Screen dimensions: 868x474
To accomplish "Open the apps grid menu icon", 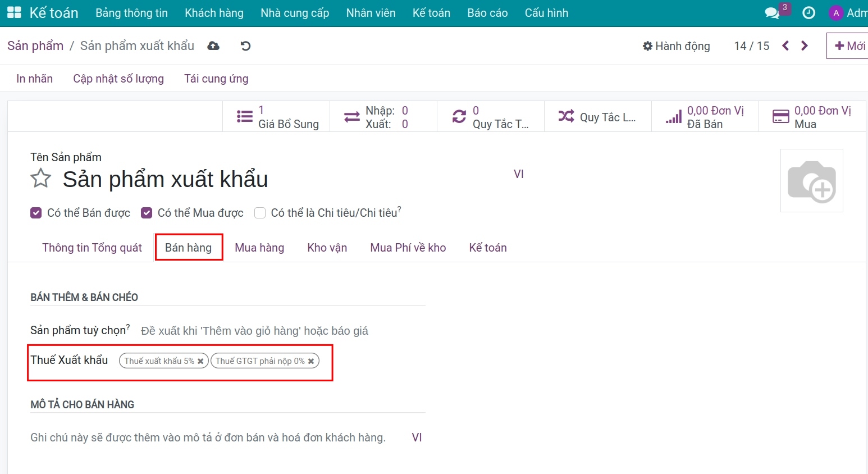I will pos(14,12).
